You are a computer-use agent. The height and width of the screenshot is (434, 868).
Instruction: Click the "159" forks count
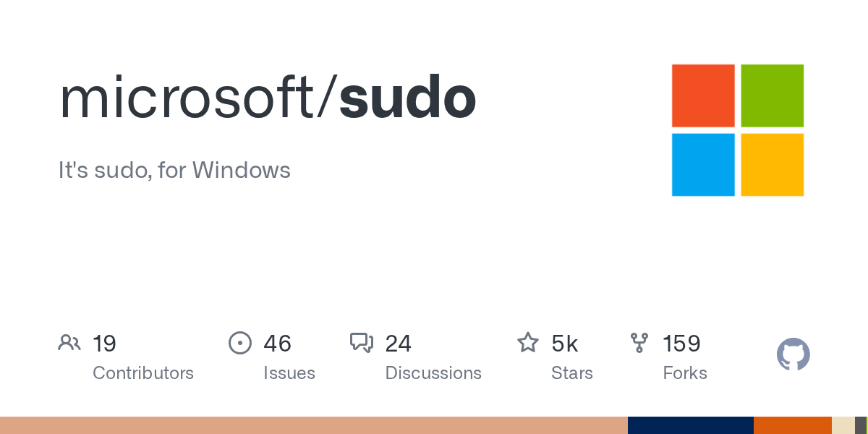click(x=681, y=344)
